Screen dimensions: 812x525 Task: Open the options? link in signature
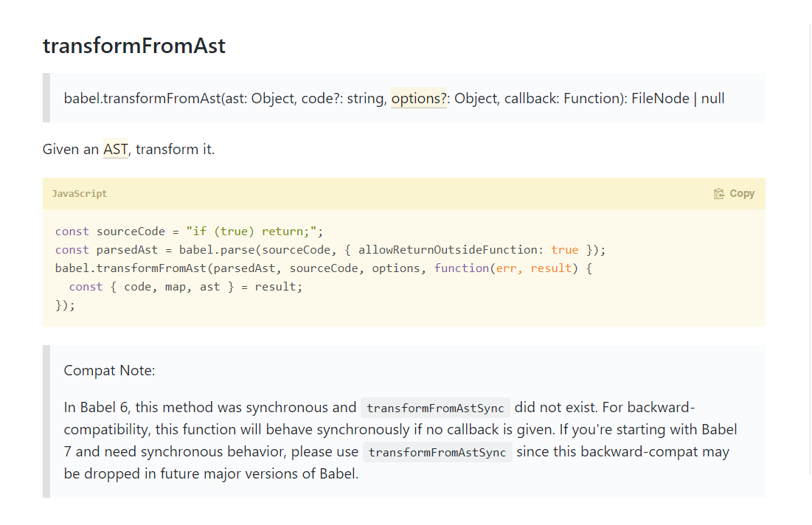tap(419, 98)
